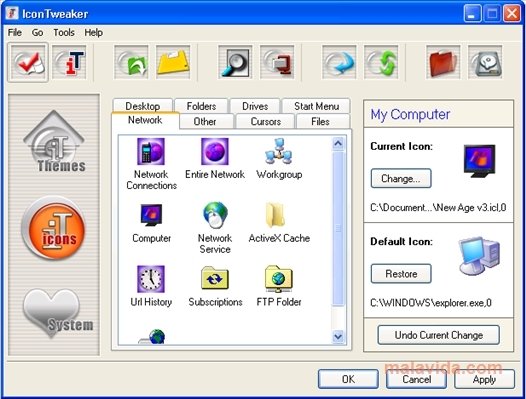
Task: Click the Restore default icon button
Action: 401,274
